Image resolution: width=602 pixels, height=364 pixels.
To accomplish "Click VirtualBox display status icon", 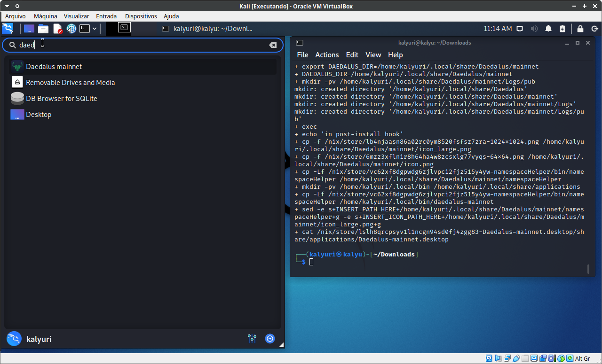I will 534,359.
